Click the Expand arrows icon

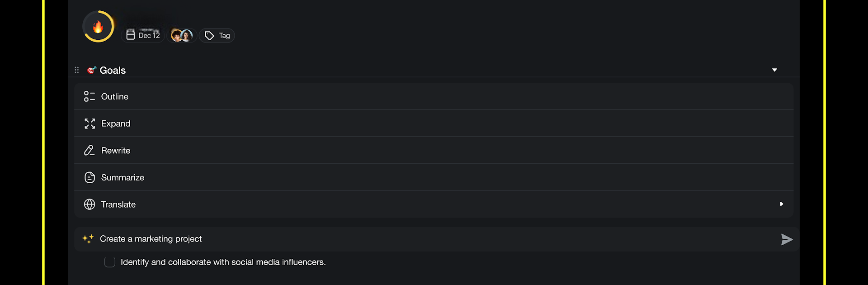90,123
